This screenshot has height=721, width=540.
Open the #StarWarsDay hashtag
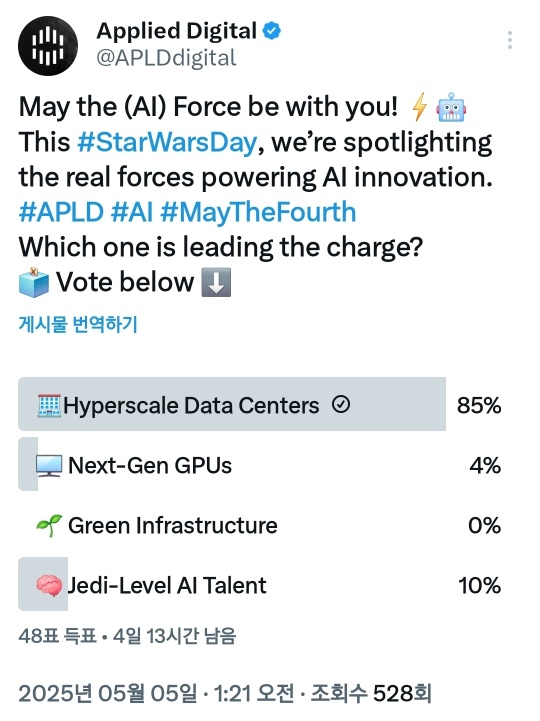167,142
